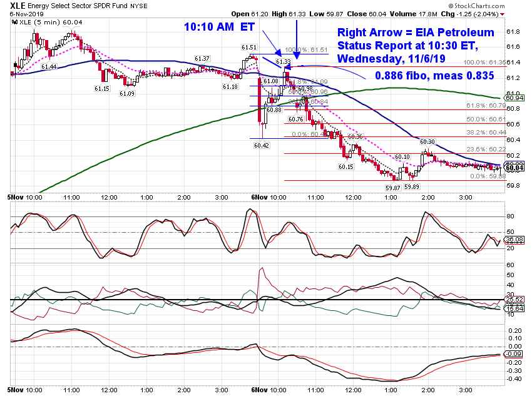
Task: Select the '38.2%: 60.44' Fibonacci level label
Action: [x=486, y=132]
